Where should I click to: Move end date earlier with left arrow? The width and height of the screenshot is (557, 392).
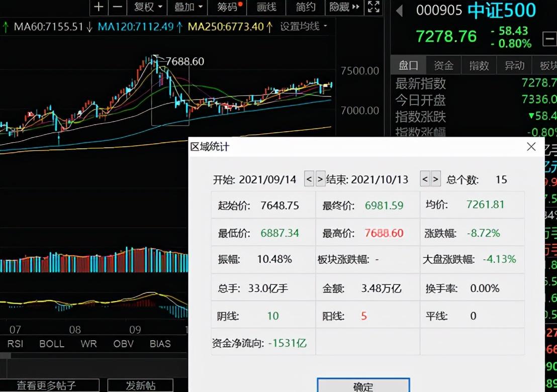pyautogui.click(x=425, y=178)
